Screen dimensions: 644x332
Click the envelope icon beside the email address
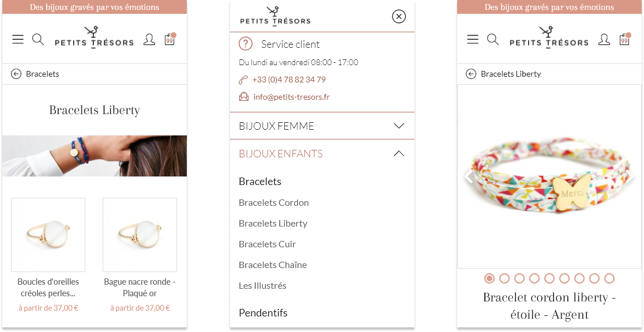pyautogui.click(x=244, y=97)
